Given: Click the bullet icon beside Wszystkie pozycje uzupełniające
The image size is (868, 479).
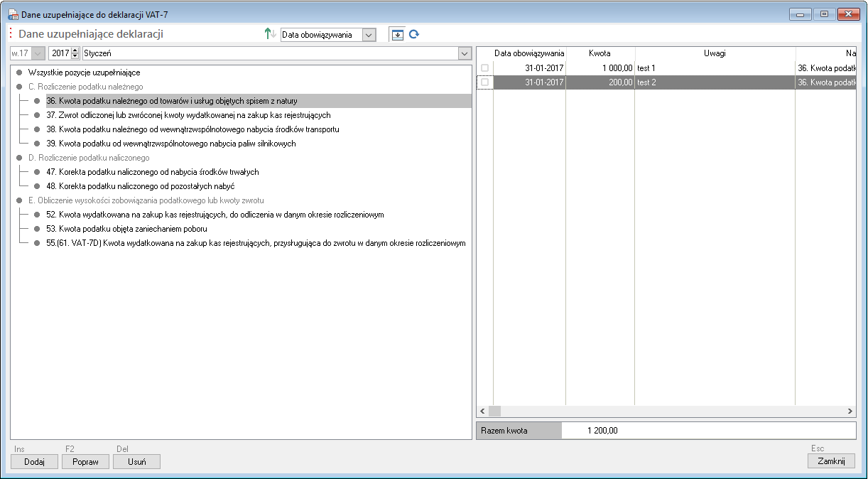Looking at the screenshot, I should click(19, 72).
